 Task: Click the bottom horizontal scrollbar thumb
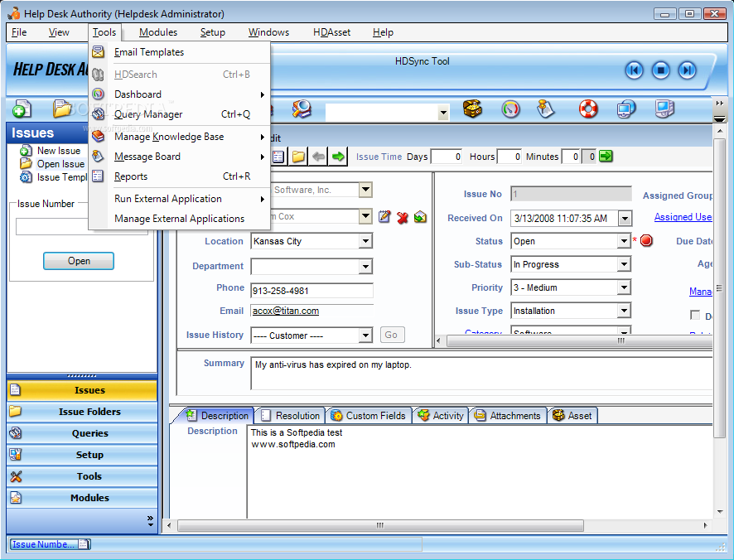tap(380, 525)
